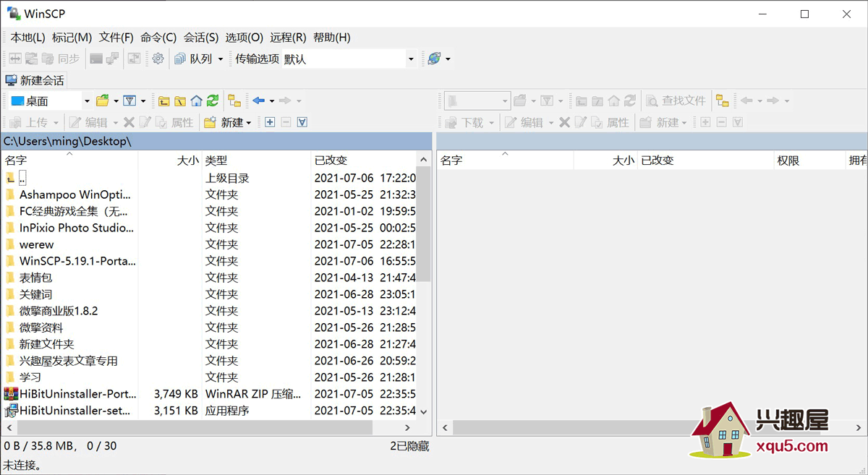Click the left panel vertical scrollbar down arrow
Viewport: 868px width, 475px height.
[424, 411]
